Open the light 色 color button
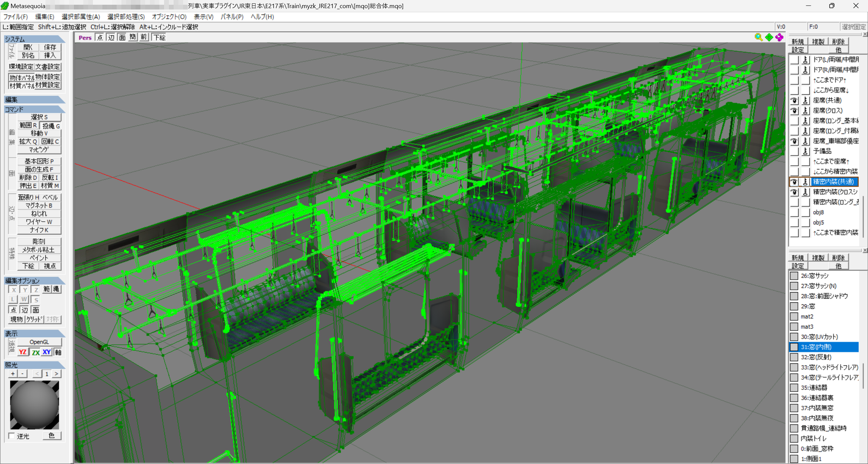The image size is (868, 464). pos(52,436)
